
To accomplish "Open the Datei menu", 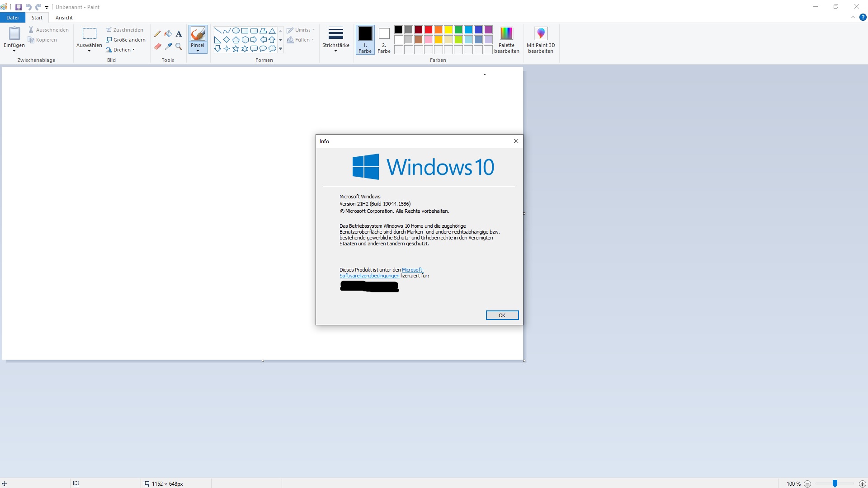I will pos(12,18).
